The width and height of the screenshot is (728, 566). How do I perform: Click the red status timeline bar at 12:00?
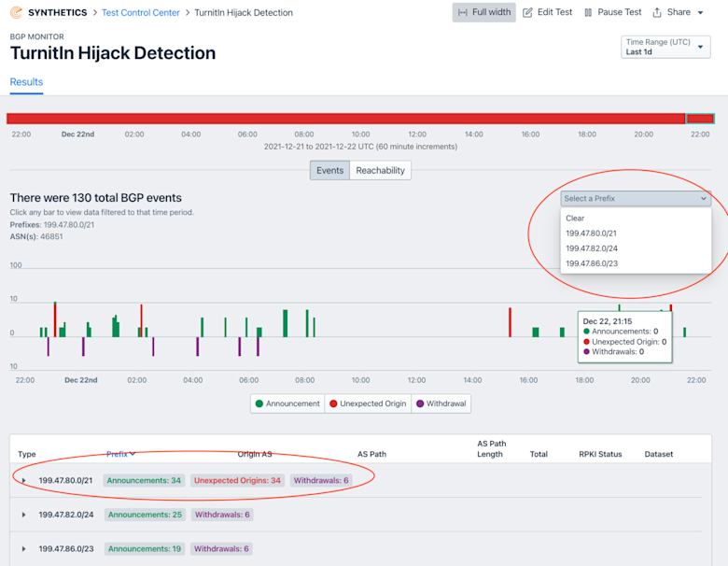point(417,119)
